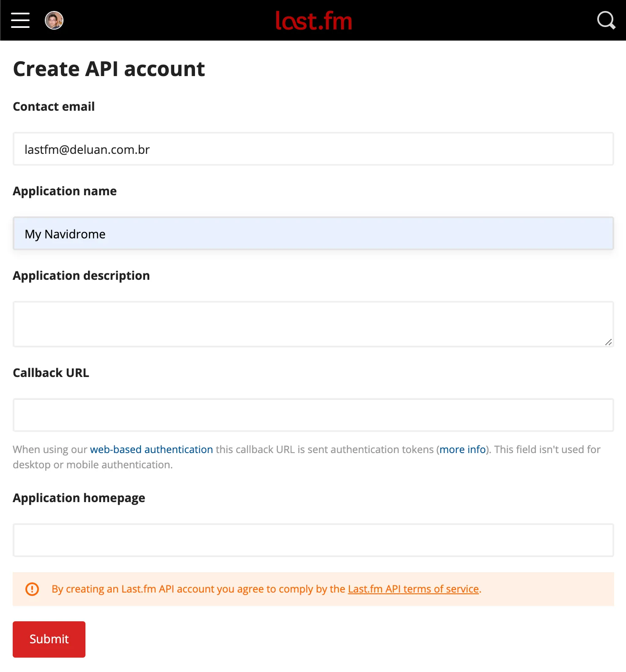Viewport: 626px width, 672px height.
Task: Click the "Application name" label
Action: coord(65,191)
